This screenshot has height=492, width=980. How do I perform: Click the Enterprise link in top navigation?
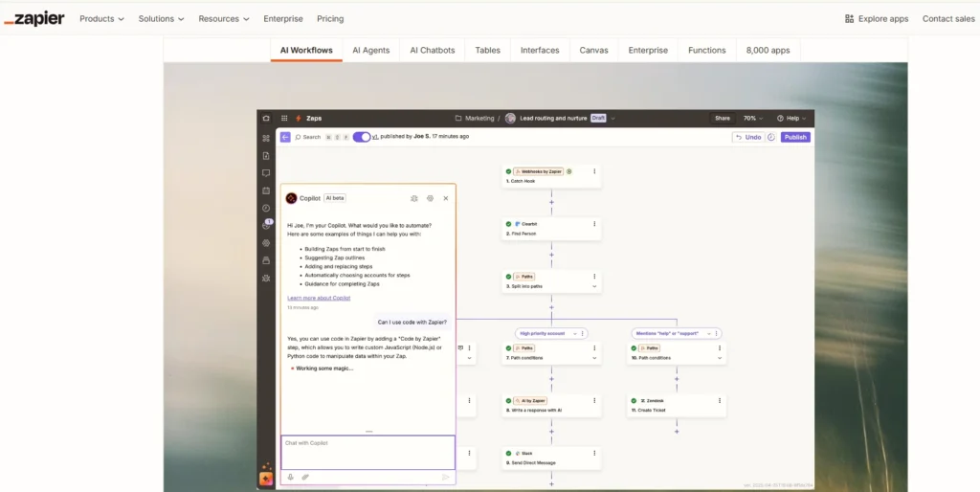pos(283,19)
